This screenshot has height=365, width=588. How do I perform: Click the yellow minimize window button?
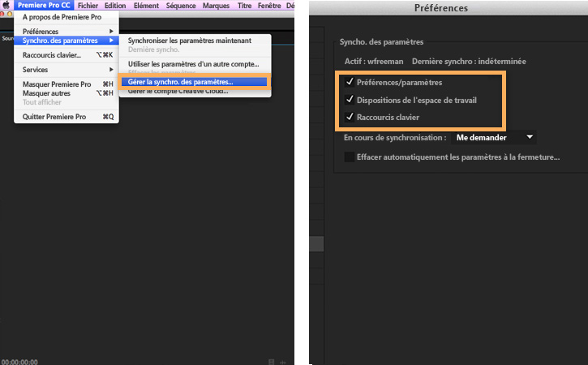point(10,14)
